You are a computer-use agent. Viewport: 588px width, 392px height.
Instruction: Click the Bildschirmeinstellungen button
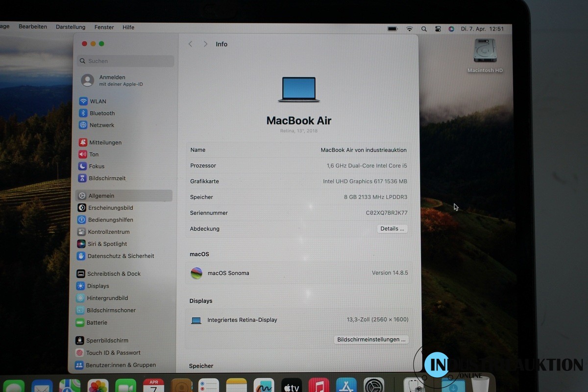tap(371, 340)
